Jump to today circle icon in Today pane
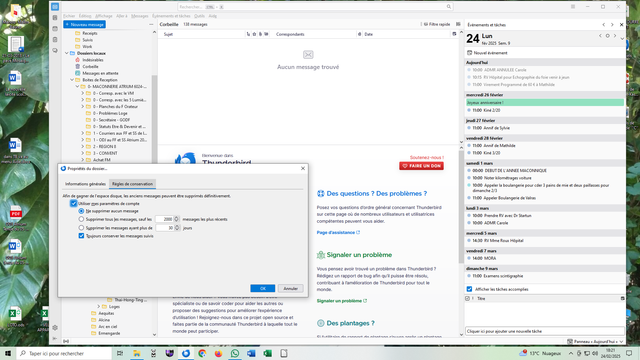Screen dimensions: 640x360 click(x=607, y=36)
